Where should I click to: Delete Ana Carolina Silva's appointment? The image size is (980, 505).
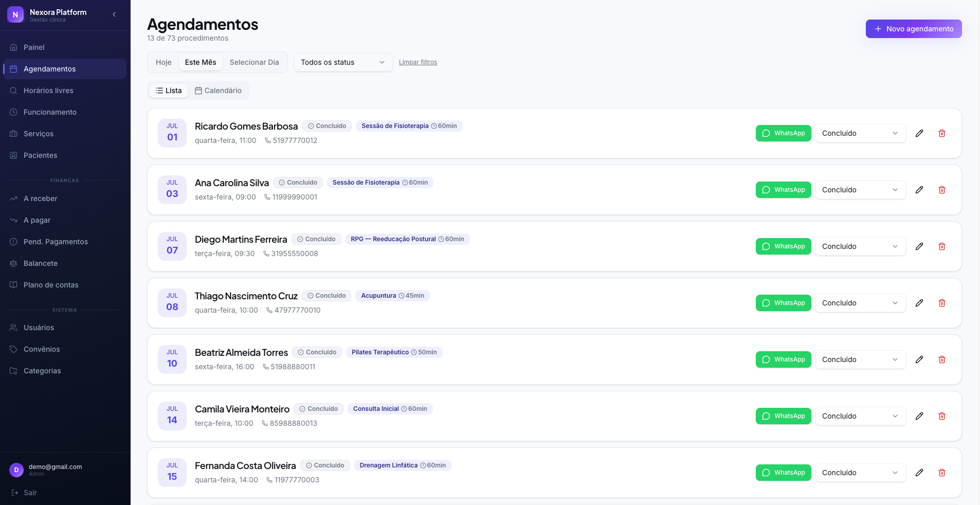pyautogui.click(x=942, y=190)
